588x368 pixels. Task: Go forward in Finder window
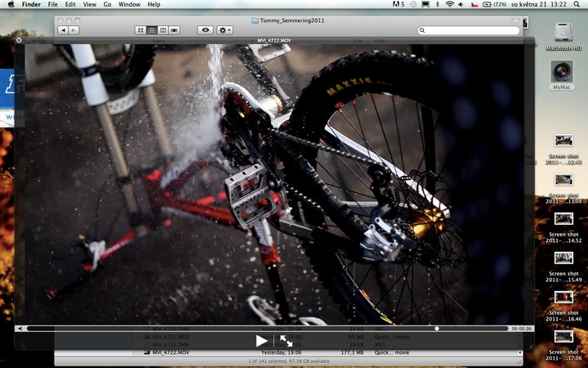(73, 30)
